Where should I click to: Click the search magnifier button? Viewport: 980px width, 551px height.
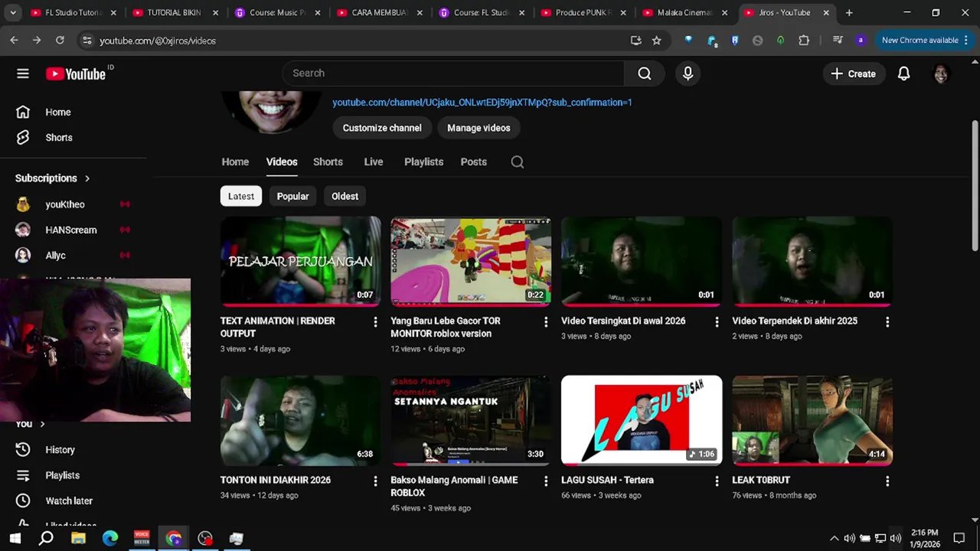point(645,73)
